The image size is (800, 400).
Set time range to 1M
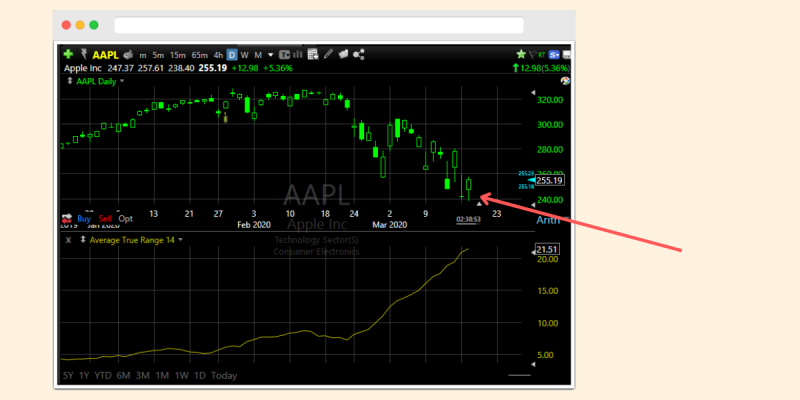click(x=162, y=376)
